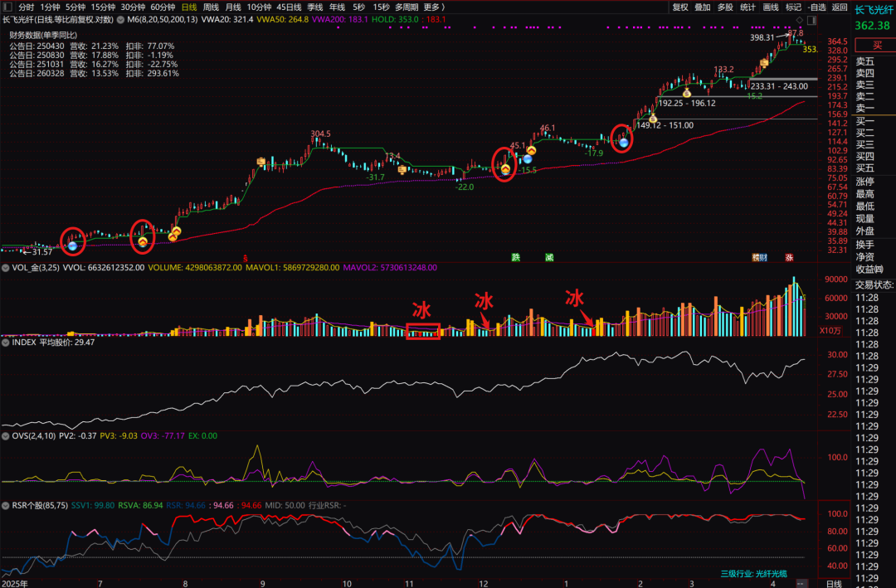This screenshot has height=588, width=896.
Task: Switch to the 30分钟 period tab
Action: [x=133, y=7]
